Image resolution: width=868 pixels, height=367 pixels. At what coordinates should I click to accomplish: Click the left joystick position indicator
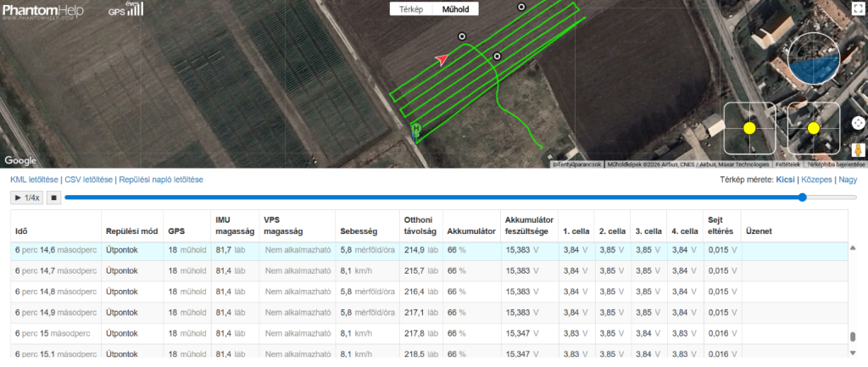tap(749, 129)
